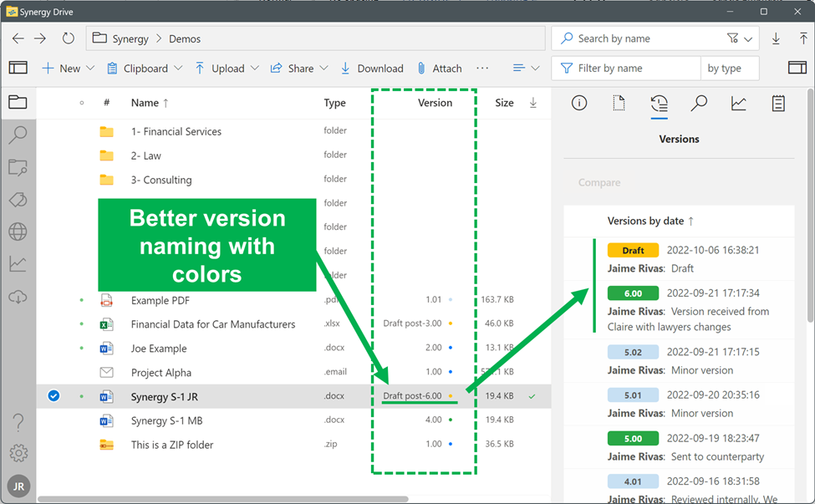Viewport: 815px width, 504px height.
Task: Toggle the left navigation pane layout icon
Action: (18, 68)
